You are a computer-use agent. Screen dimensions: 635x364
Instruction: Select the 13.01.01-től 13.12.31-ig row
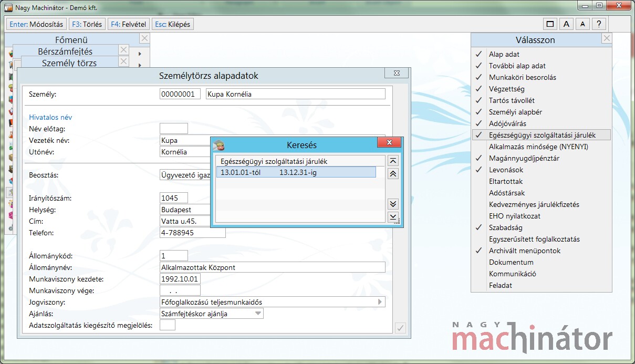tap(296, 172)
